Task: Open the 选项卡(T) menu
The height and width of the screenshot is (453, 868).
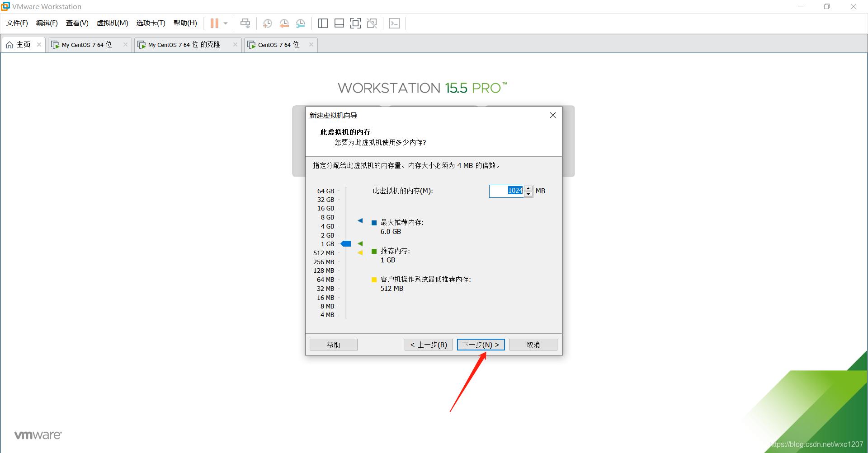Action: 151,23
